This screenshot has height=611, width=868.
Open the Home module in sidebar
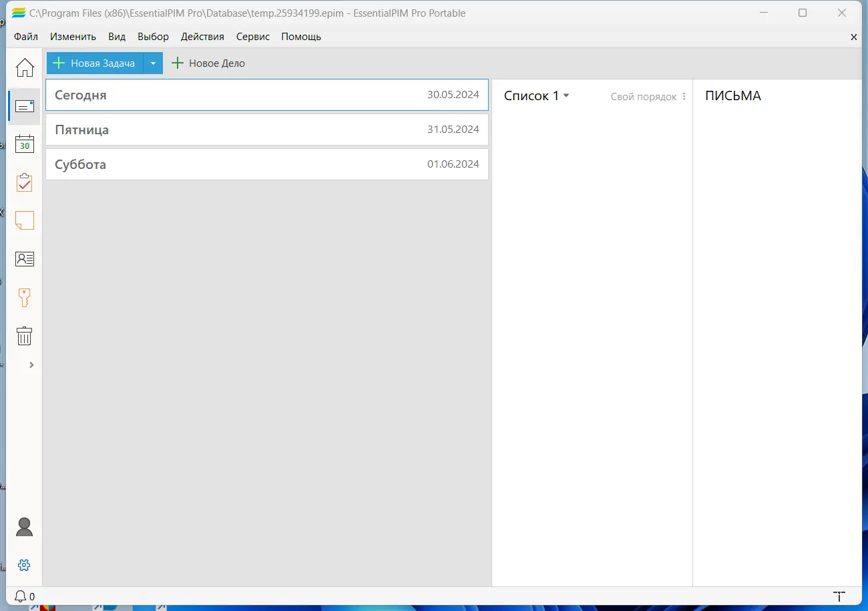25,67
